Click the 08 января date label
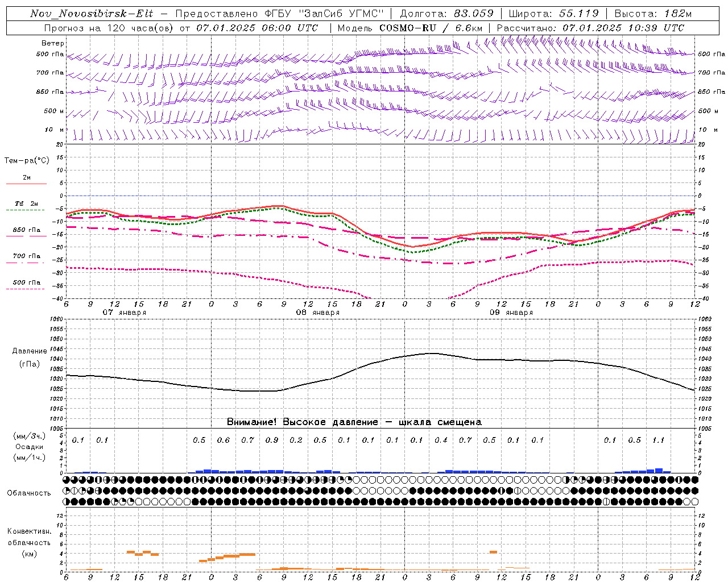This screenshot has width=728, height=582. [317, 313]
